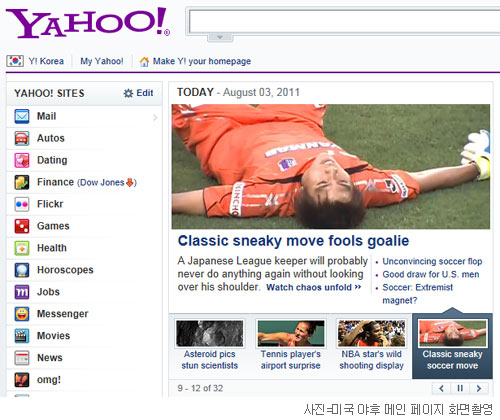Focus the Yahoo search field

344,21
